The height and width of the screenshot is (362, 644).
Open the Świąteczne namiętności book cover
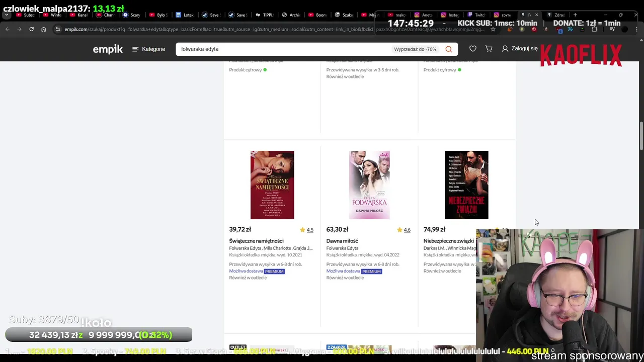(x=272, y=185)
